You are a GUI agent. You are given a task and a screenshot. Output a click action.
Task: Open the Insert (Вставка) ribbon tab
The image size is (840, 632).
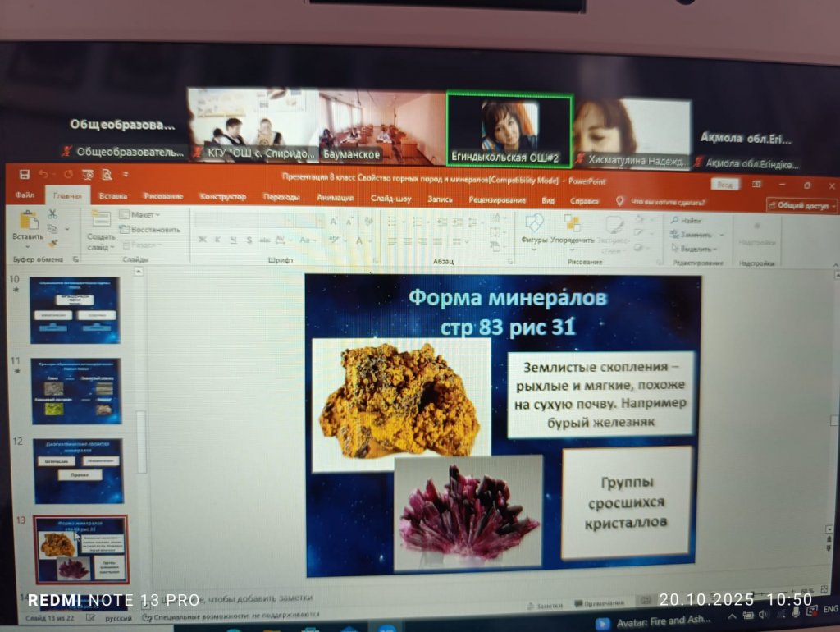113,197
